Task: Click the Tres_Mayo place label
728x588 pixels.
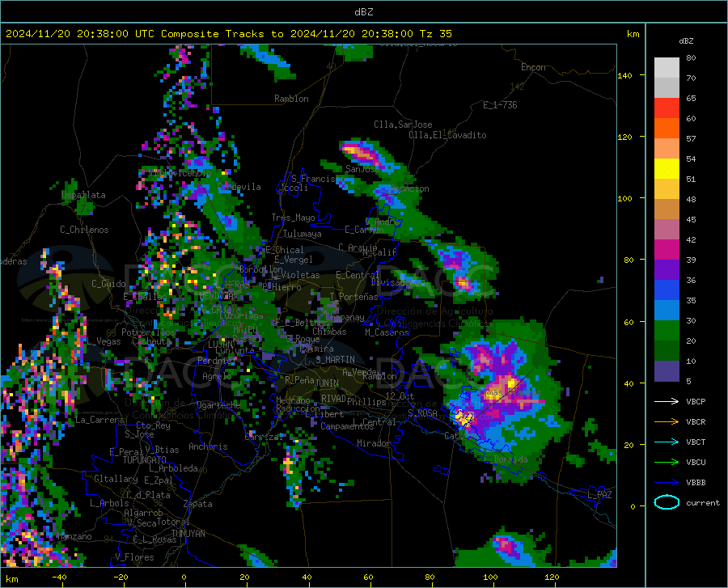Action: 293,218
